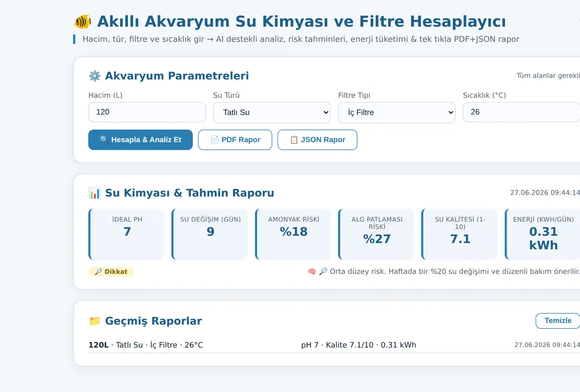
Task: Click the brain emoji in the risk advice
Action: [x=312, y=272]
